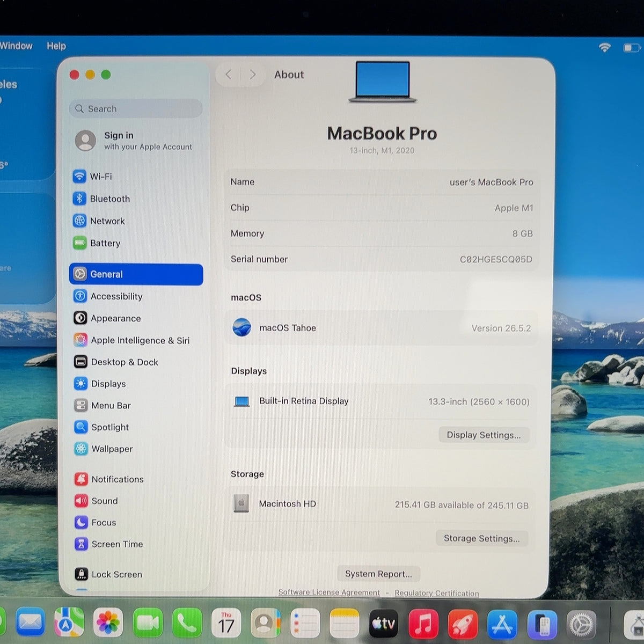The height and width of the screenshot is (644, 644).
Task: Launch Contacts from the Dock
Action: click(x=266, y=623)
